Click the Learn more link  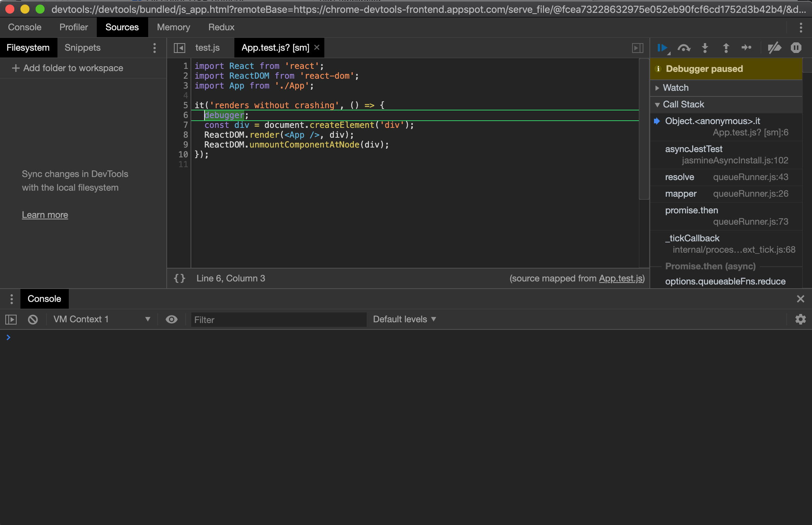[x=45, y=214]
